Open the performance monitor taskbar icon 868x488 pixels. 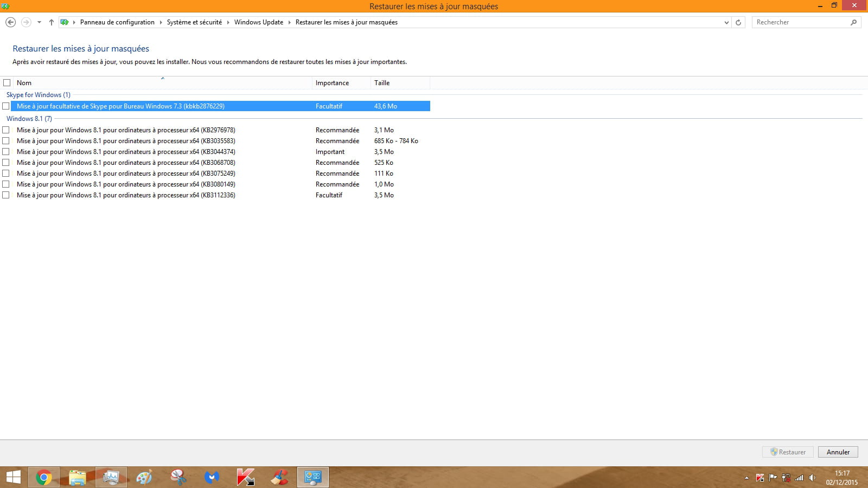tap(111, 477)
